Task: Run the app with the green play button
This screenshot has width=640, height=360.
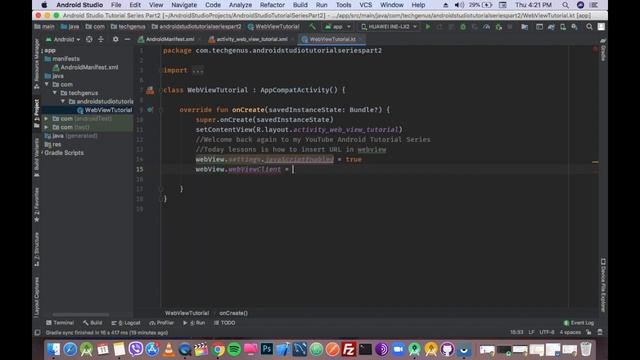Action: coord(428,27)
